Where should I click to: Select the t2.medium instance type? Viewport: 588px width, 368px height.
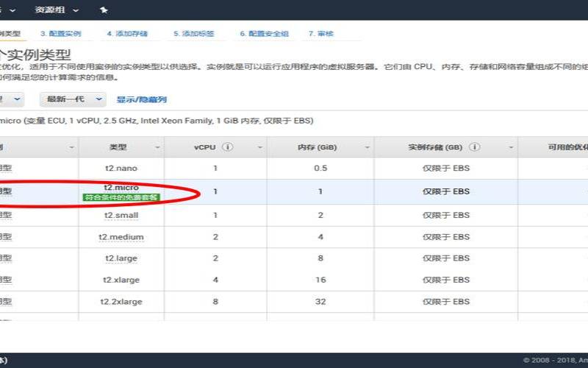pyautogui.click(x=121, y=237)
